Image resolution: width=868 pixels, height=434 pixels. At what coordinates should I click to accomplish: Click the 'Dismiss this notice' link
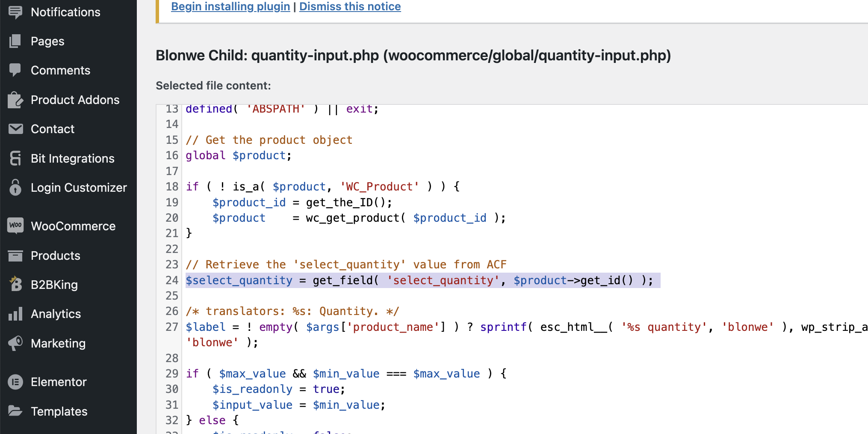point(350,6)
